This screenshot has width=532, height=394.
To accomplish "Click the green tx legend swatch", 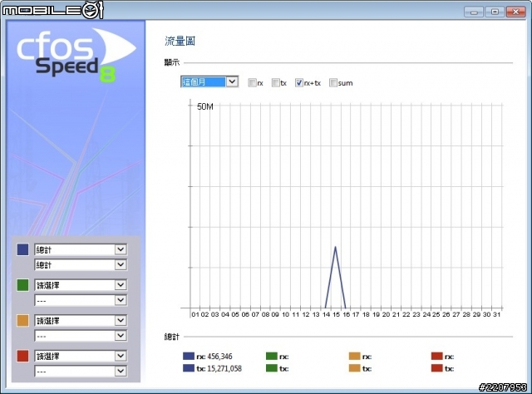I will click(272, 368).
